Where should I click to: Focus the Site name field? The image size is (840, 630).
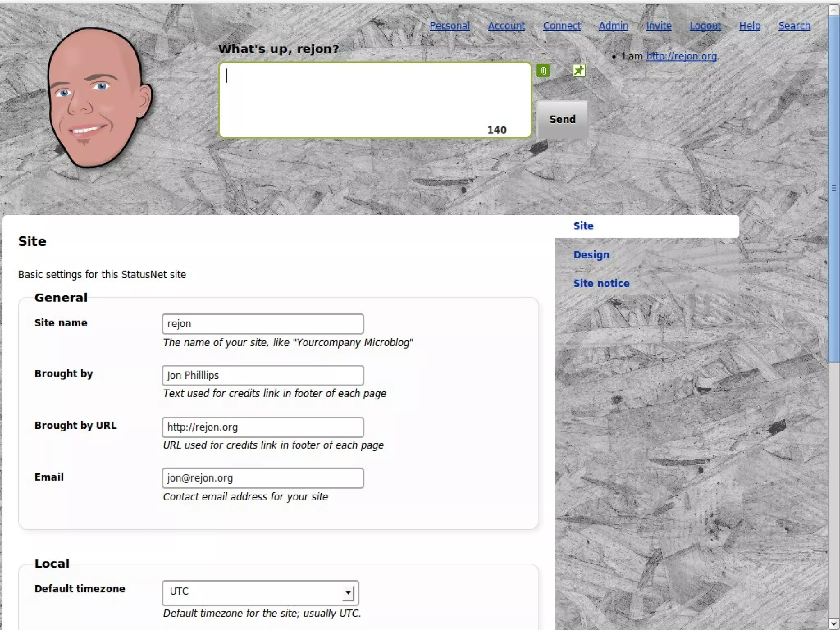tap(262, 324)
